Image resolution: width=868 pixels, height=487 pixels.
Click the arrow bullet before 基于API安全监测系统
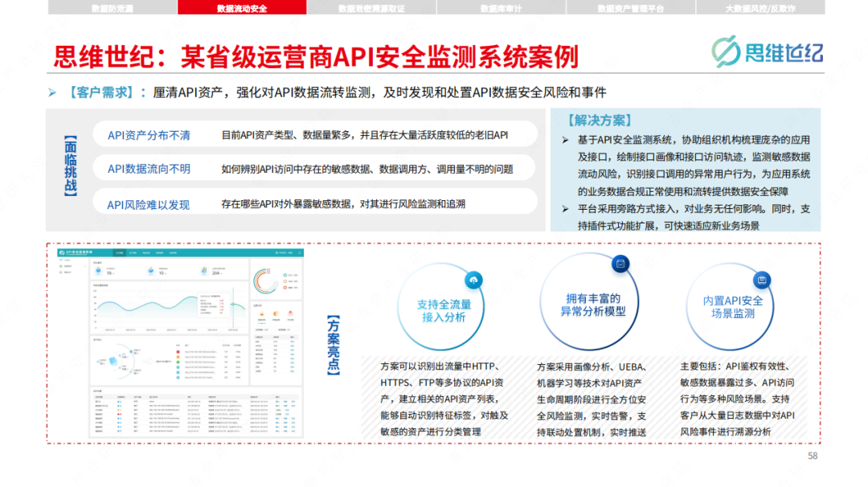(x=565, y=140)
